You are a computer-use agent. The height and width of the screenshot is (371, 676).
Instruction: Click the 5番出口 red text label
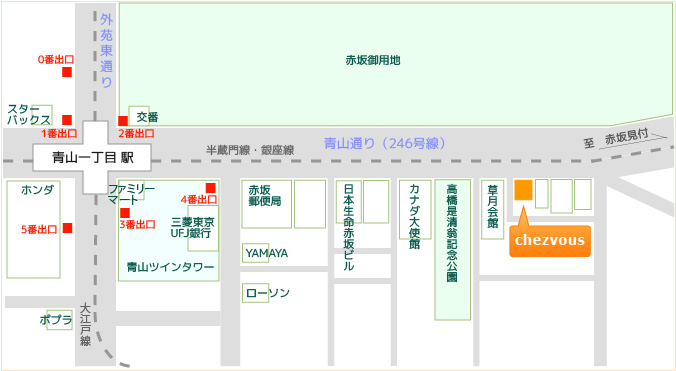tap(39, 230)
